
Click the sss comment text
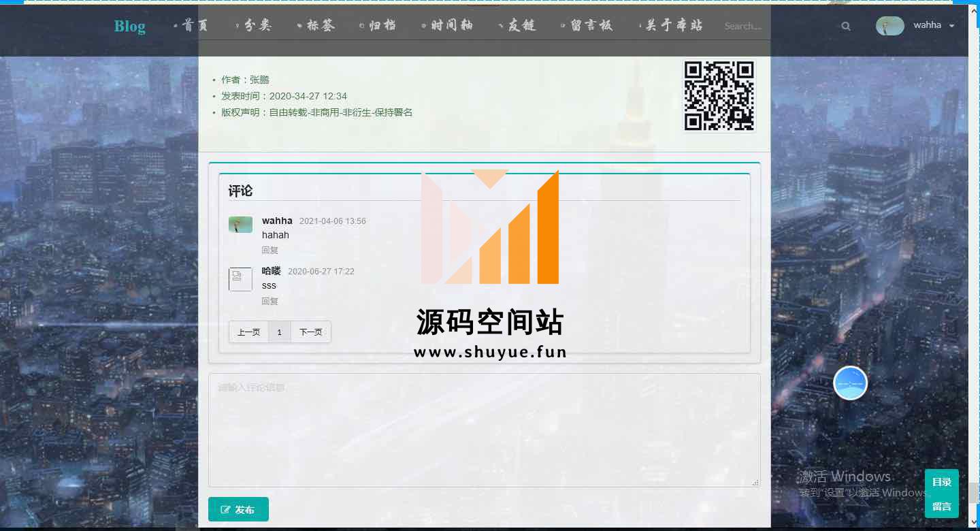269,285
